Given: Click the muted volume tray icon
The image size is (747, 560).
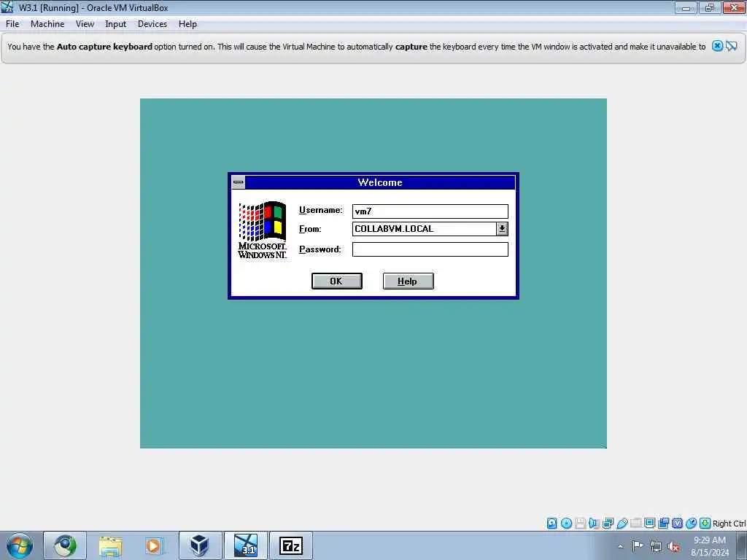Looking at the screenshot, I should click(673, 547).
